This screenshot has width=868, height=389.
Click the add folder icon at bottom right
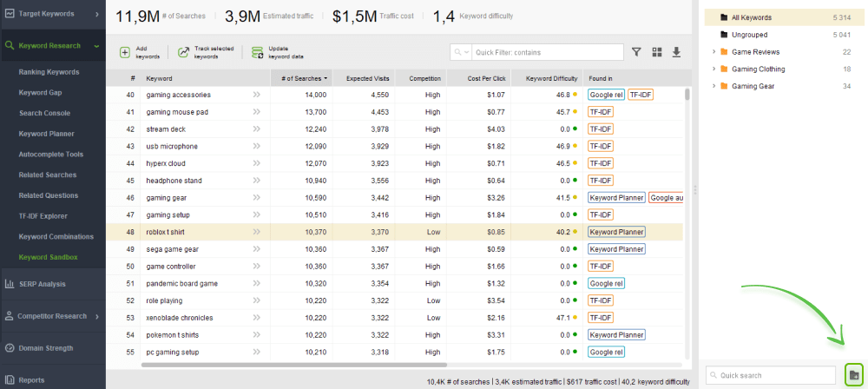[854, 374]
